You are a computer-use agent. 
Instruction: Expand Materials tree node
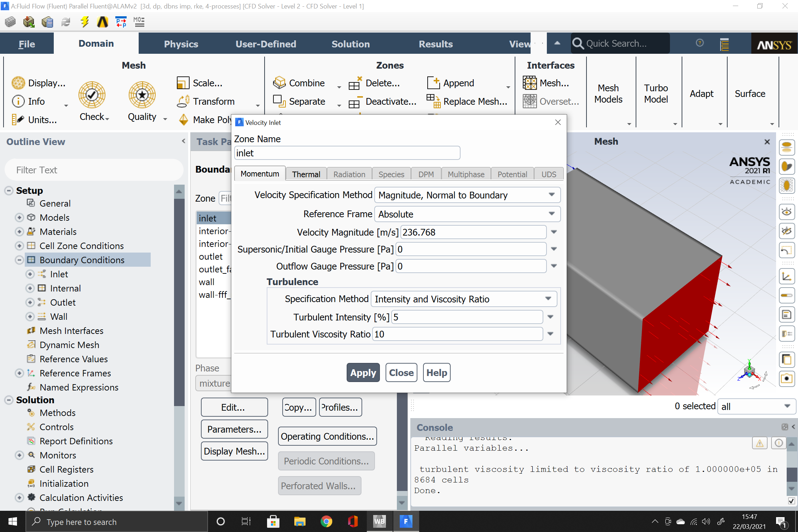(19, 232)
